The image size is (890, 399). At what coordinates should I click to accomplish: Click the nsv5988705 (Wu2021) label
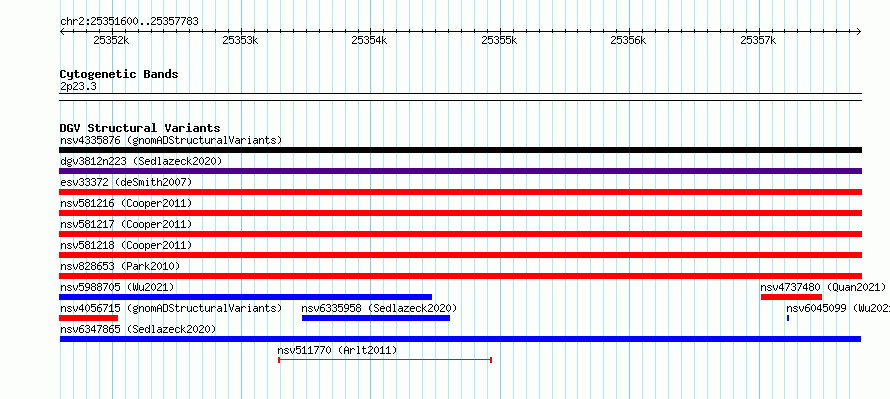pyautogui.click(x=117, y=287)
